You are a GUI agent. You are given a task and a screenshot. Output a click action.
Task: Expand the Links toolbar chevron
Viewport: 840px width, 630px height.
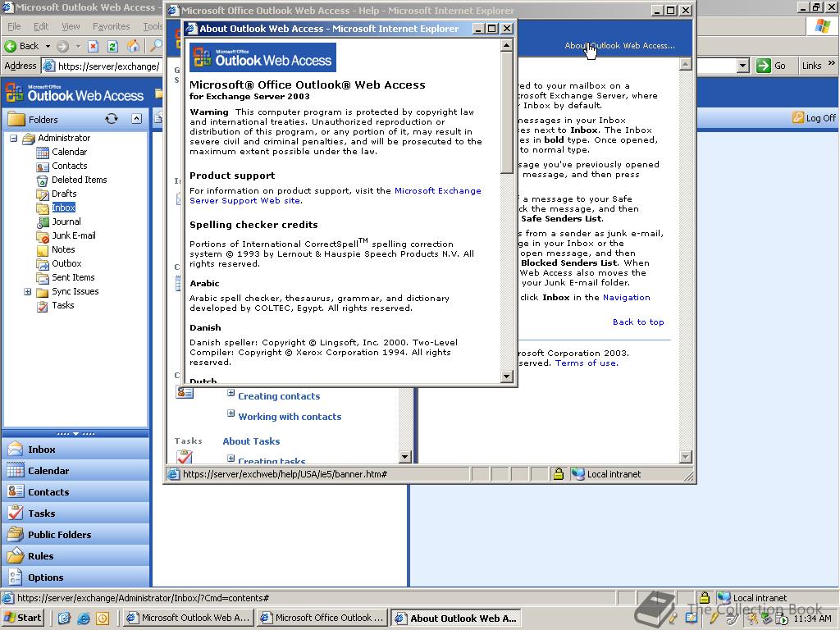(832, 63)
